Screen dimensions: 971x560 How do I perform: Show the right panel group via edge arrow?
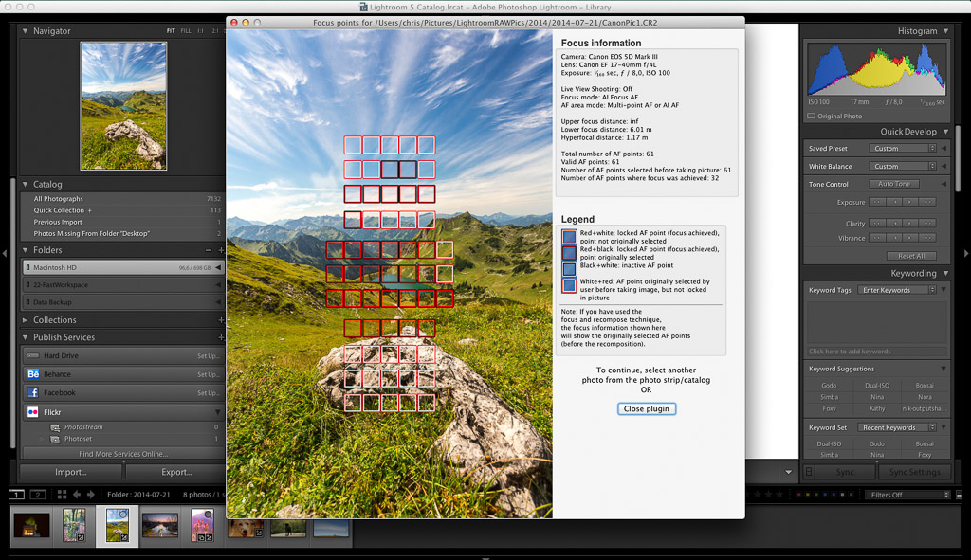pos(966,253)
